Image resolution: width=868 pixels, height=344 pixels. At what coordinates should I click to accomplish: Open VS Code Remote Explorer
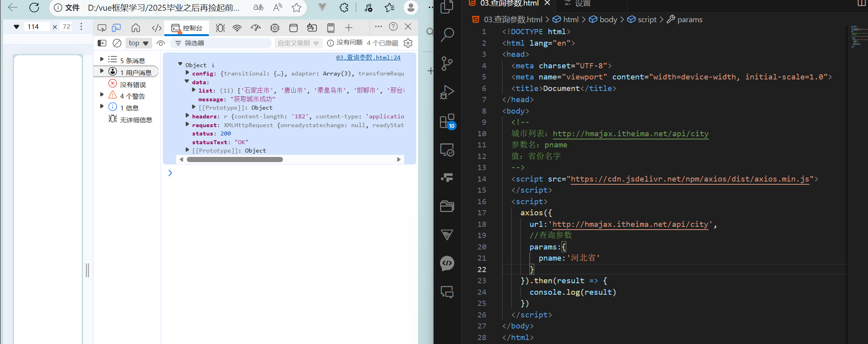tap(447, 149)
